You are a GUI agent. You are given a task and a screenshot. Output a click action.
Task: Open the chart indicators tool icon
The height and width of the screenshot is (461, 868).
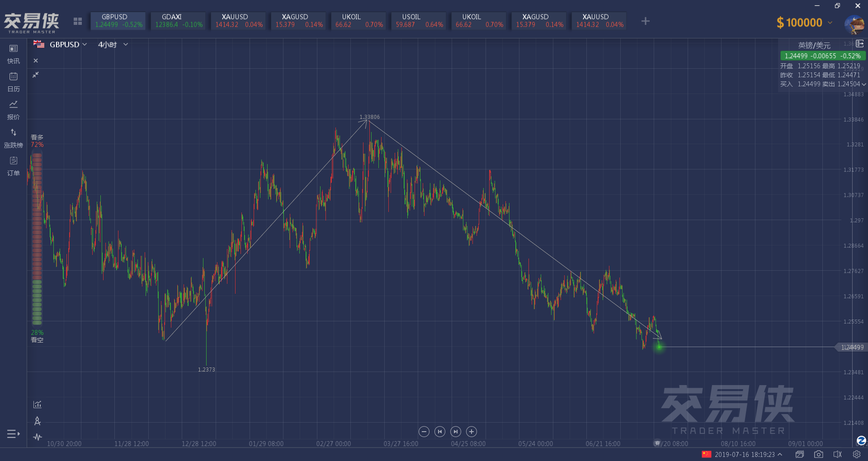tap(38, 405)
